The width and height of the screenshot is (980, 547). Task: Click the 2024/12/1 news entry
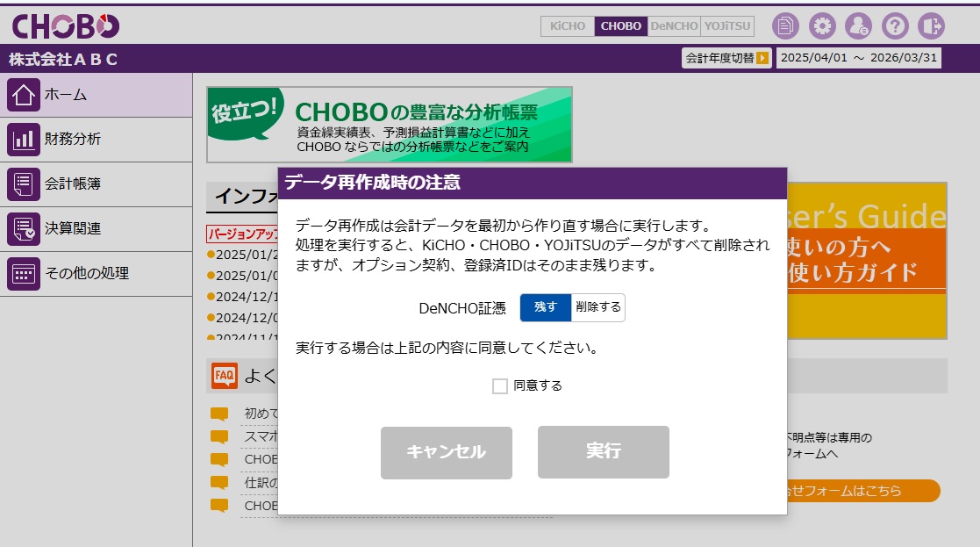[242, 297]
